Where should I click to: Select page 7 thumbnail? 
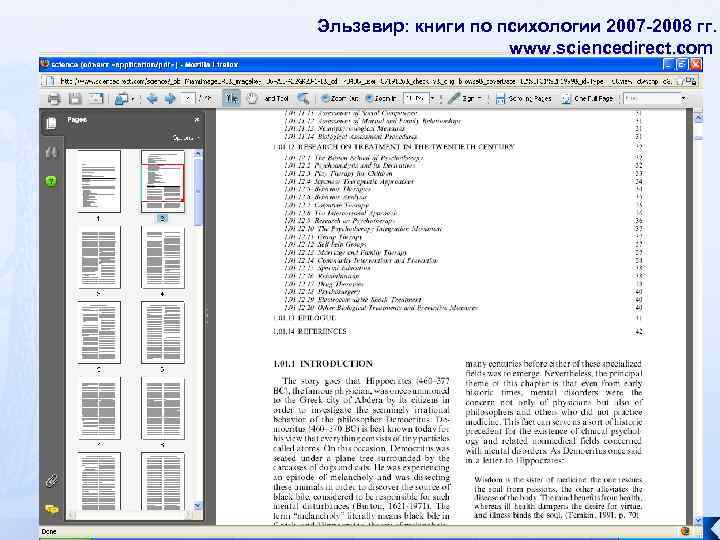99,408
